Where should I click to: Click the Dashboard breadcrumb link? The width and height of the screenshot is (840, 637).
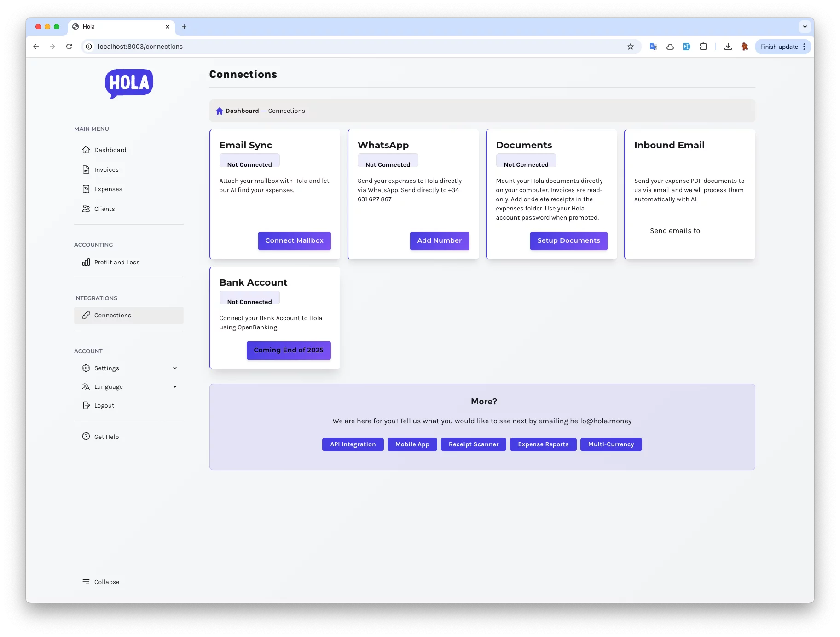(242, 111)
